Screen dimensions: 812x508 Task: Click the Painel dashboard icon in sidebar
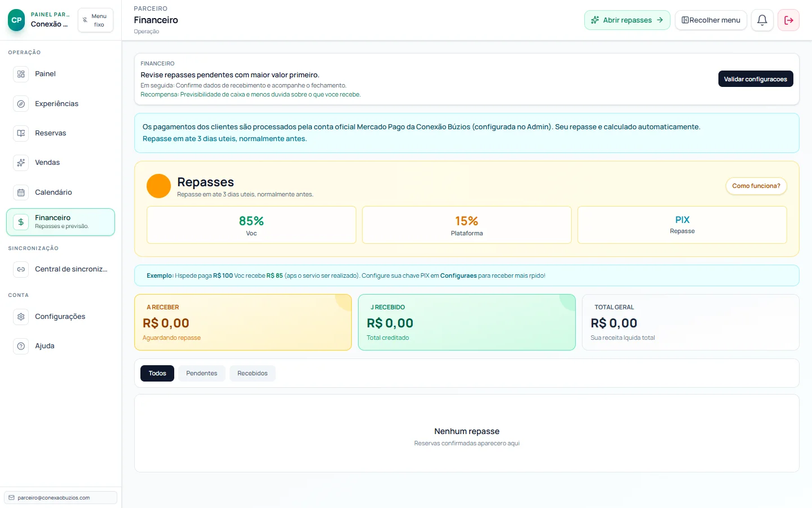point(21,74)
